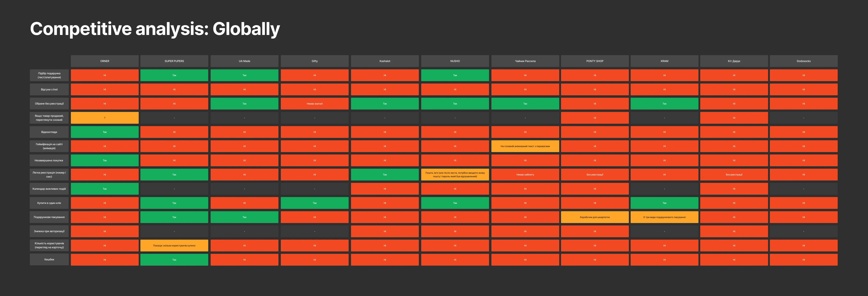Click green 'Так' for Відеоогляди under ORNER
868x296 pixels.
[105, 132]
